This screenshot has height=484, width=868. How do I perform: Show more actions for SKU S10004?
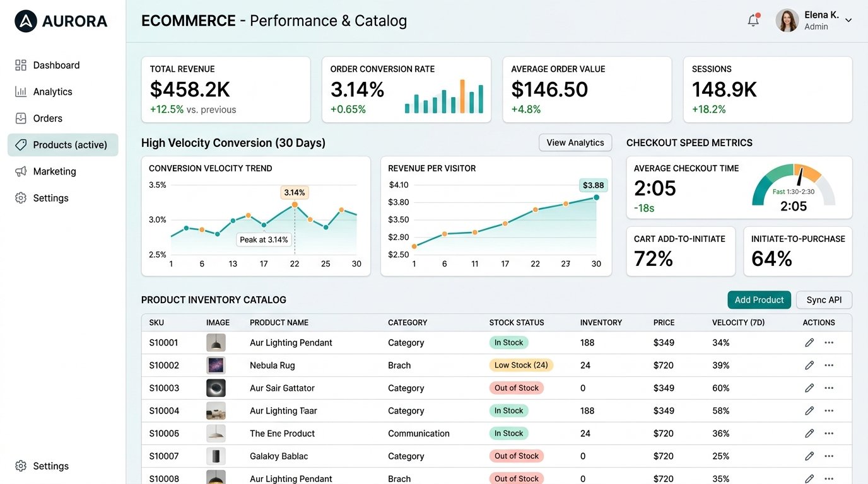click(x=829, y=411)
